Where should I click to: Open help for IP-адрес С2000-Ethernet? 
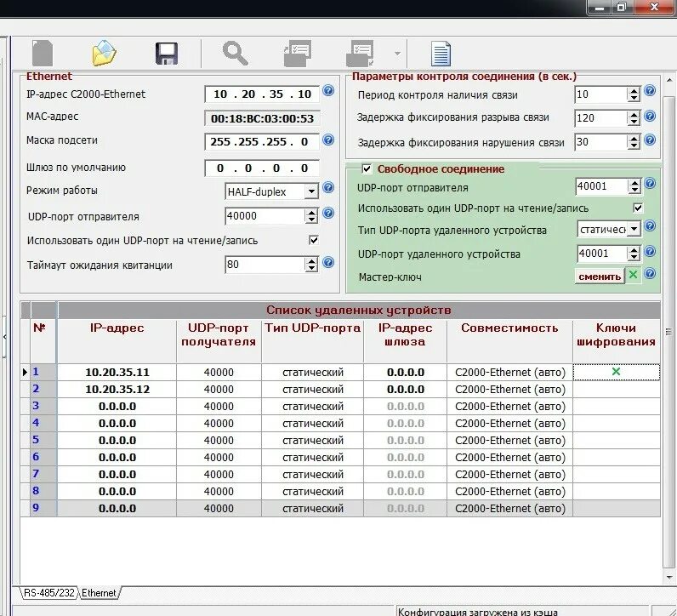[x=328, y=90]
